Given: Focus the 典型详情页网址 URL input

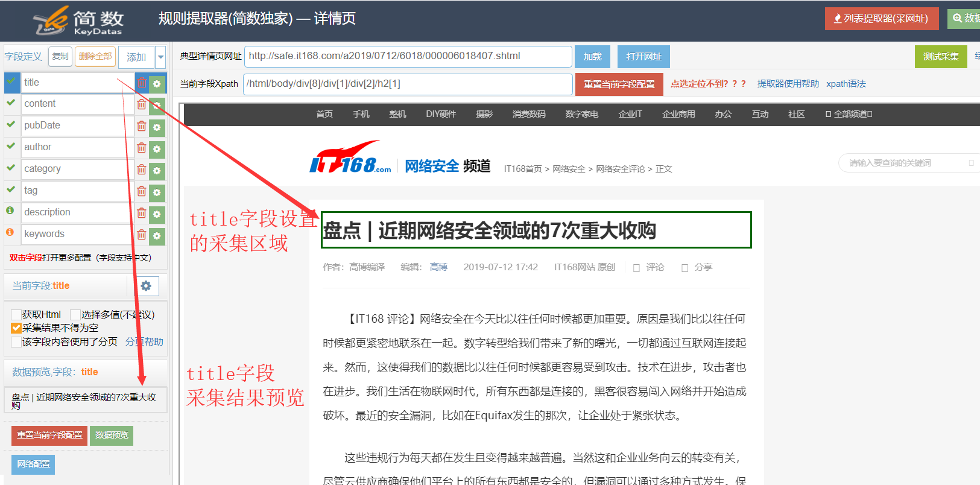Looking at the screenshot, I should tap(408, 57).
